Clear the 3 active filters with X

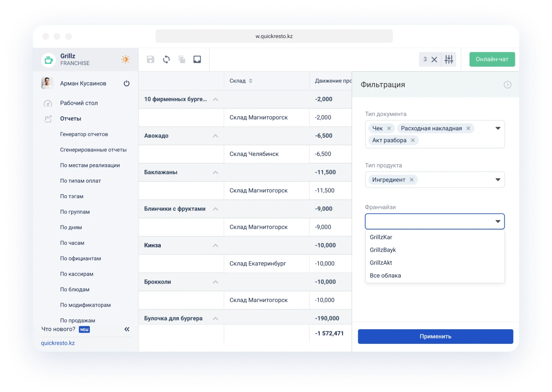point(434,59)
